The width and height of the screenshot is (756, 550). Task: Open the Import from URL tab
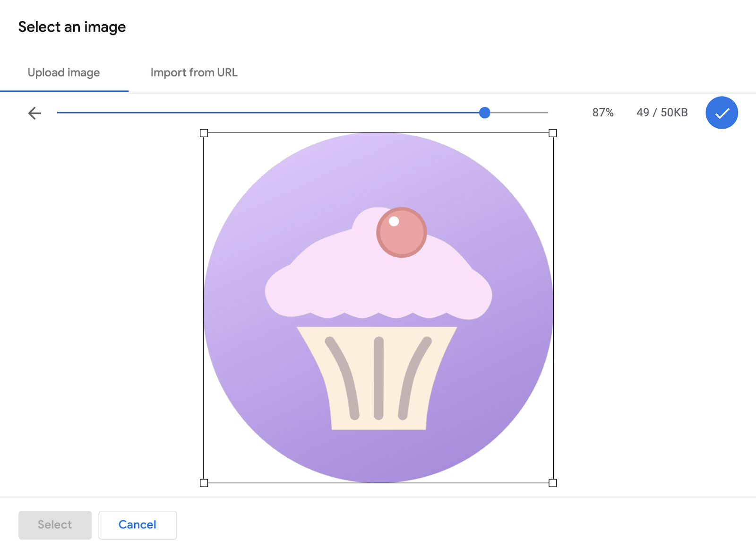[x=194, y=73]
